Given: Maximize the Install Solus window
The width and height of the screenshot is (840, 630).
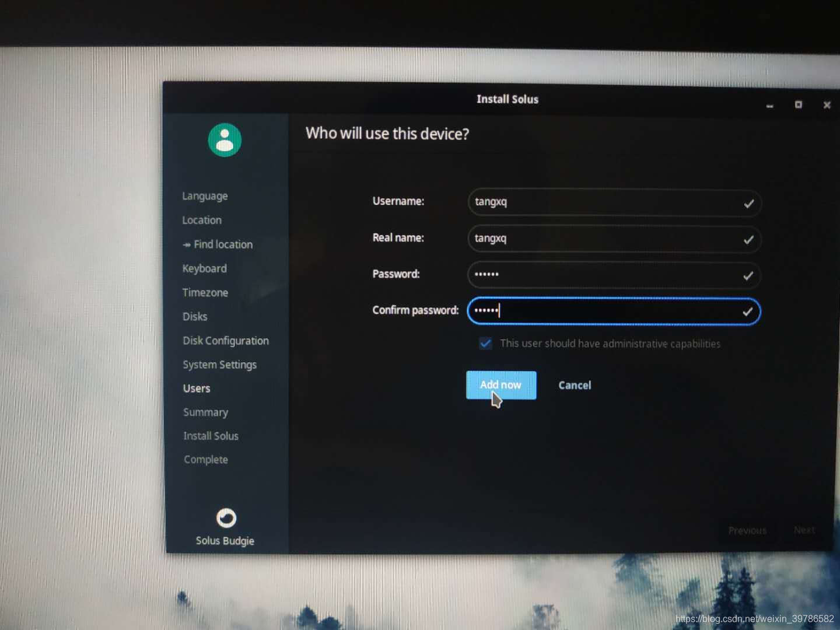Looking at the screenshot, I should [x=799, y=104].
